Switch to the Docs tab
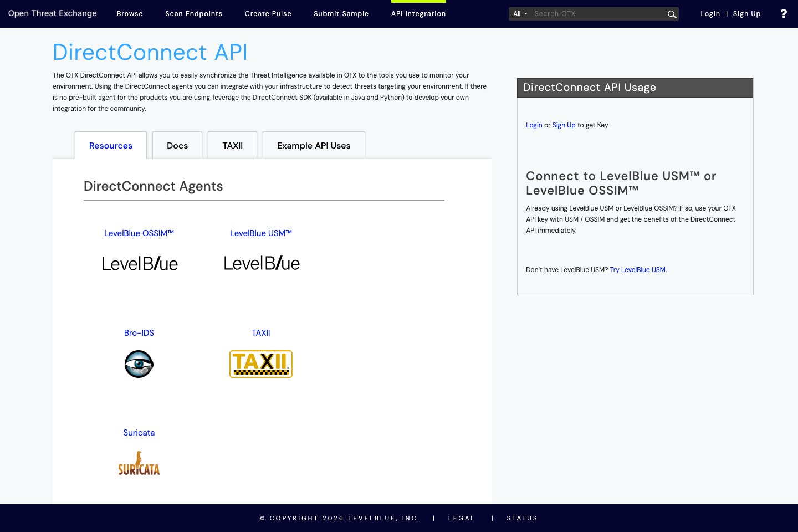 tap(177, 145)
